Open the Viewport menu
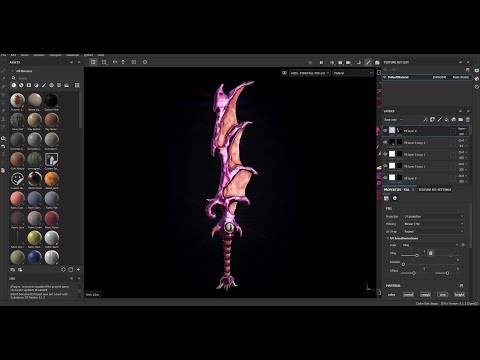 pos(55,55)
